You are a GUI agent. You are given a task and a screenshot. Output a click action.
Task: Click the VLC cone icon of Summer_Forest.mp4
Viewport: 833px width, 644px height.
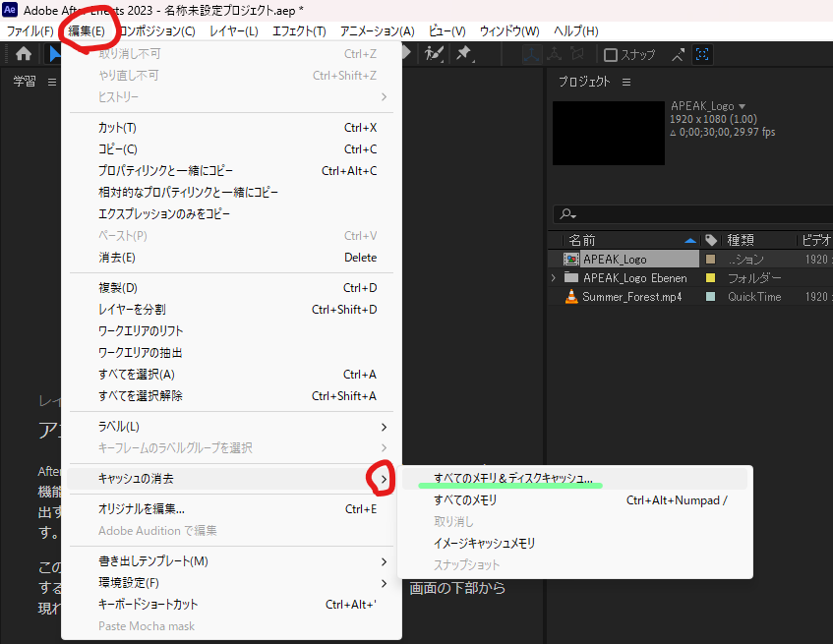tap(571, 296)
